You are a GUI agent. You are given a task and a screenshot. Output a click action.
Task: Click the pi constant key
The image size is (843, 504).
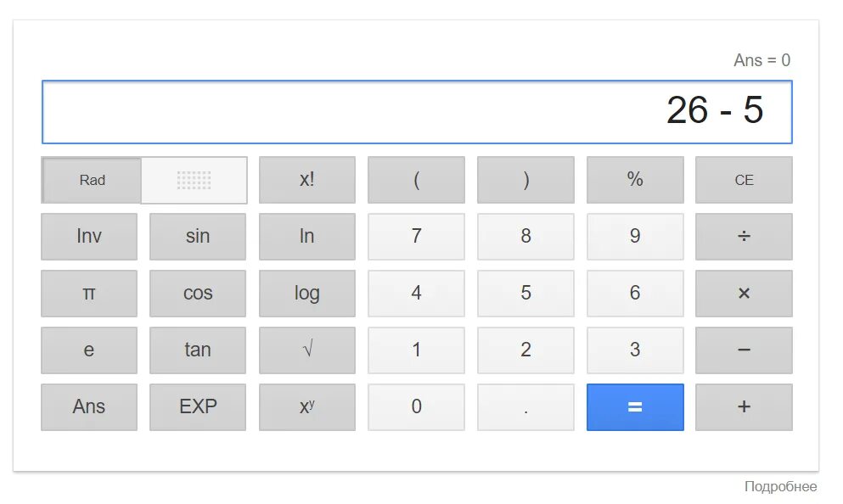coord(89,294)
